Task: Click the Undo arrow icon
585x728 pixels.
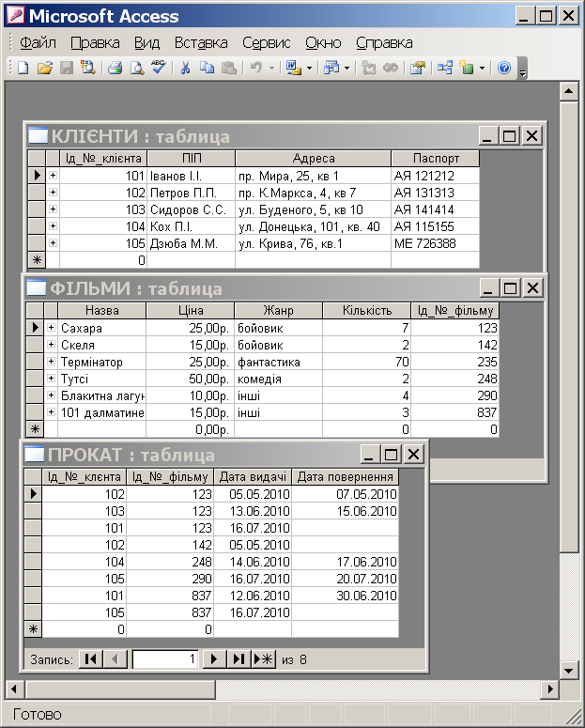Action: click(255, 69)
